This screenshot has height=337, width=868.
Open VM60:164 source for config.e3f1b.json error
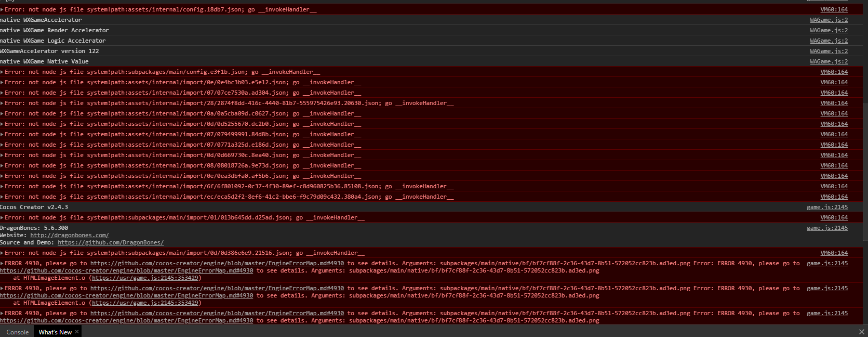tap(834, 72)
